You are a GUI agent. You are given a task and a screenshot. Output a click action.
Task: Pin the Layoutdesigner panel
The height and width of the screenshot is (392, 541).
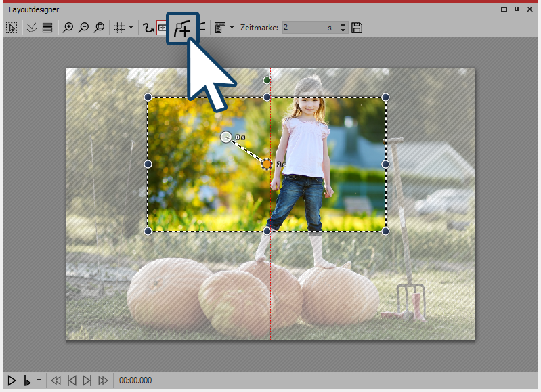[517, 9]
